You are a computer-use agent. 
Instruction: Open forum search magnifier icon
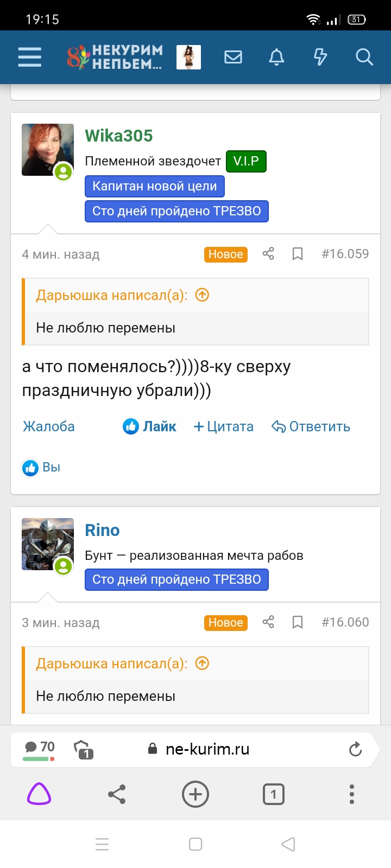tap(364, 57)
